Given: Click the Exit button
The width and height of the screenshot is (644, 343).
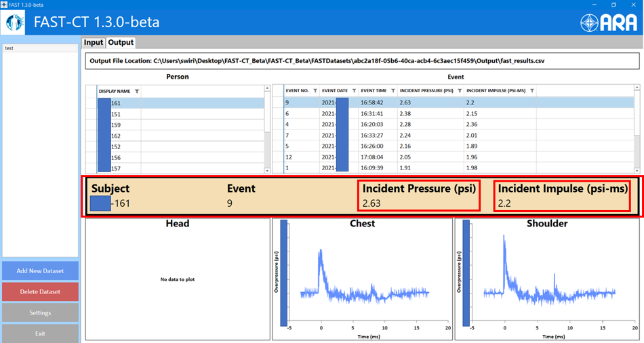Looking at the screenshot, I should (40, 334).
